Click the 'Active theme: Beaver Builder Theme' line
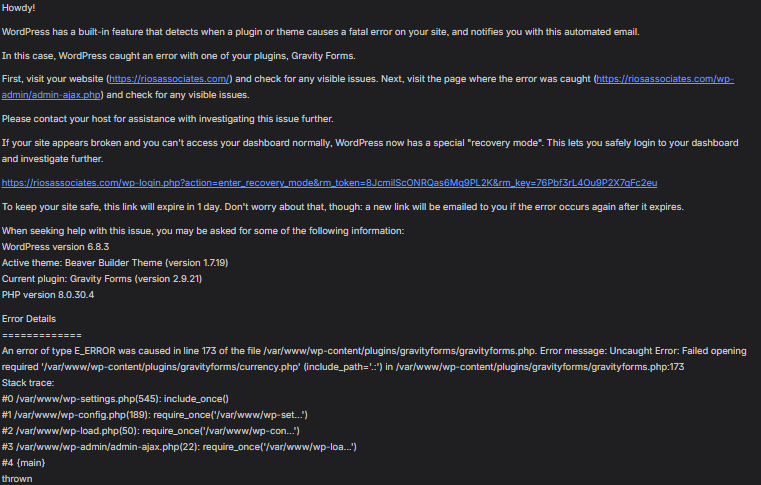Screen dimensions: 761x485 click(x=115, y=263)
